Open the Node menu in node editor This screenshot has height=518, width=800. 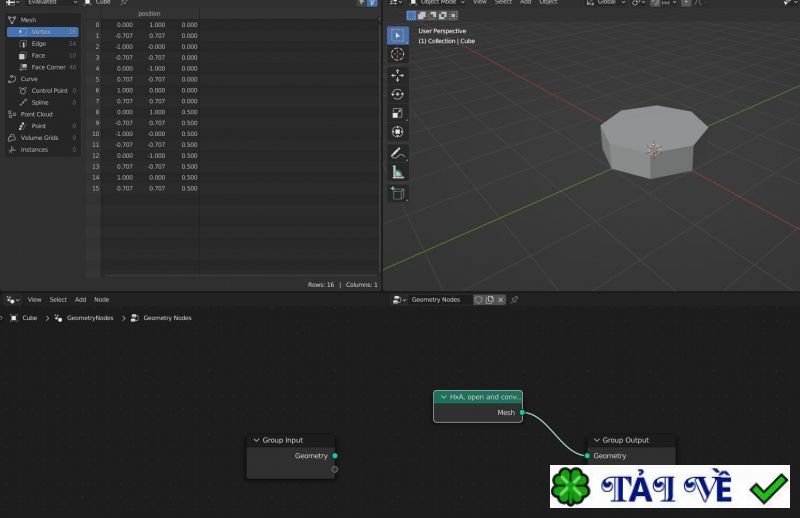point(102,299)
